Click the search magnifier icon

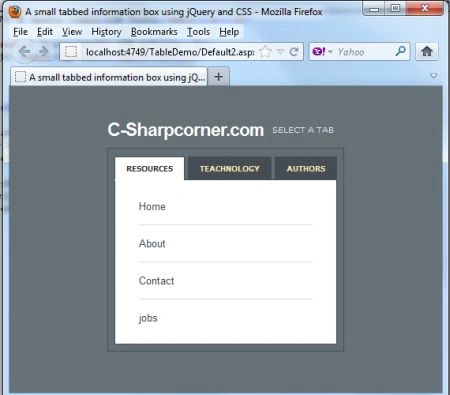click(x=400, y=51)
